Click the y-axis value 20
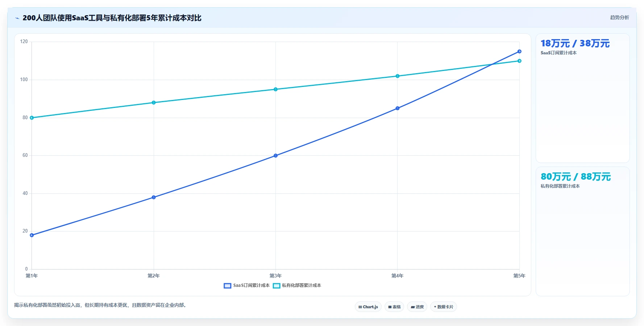Screen dimensions: 644x326 [25, 231]
